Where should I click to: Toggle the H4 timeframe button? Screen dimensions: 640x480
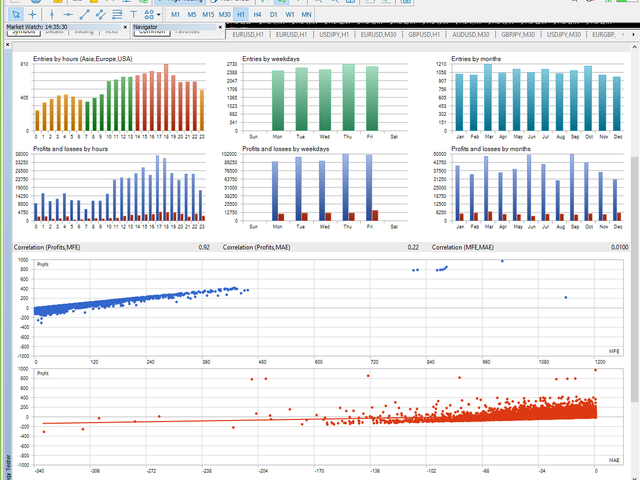click(257, 16)
